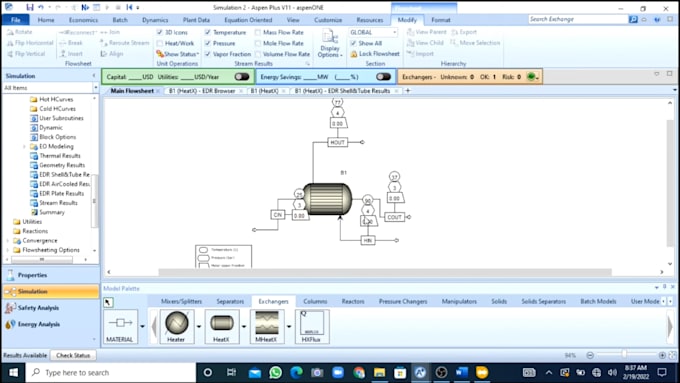Expand the Flowsheeting Options tree node
This screenshot has height=383, width=680.
(7, 250)
